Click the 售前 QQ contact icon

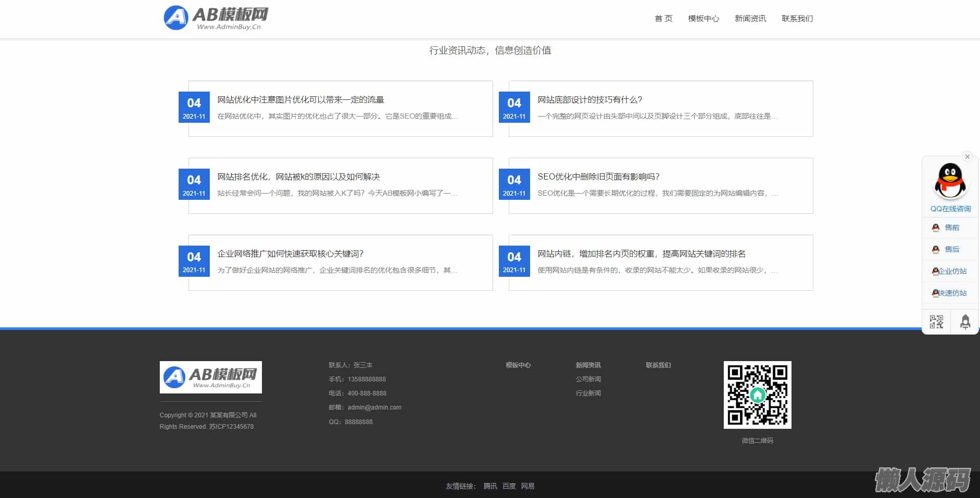pyautogui.click(x=936, y=227)
